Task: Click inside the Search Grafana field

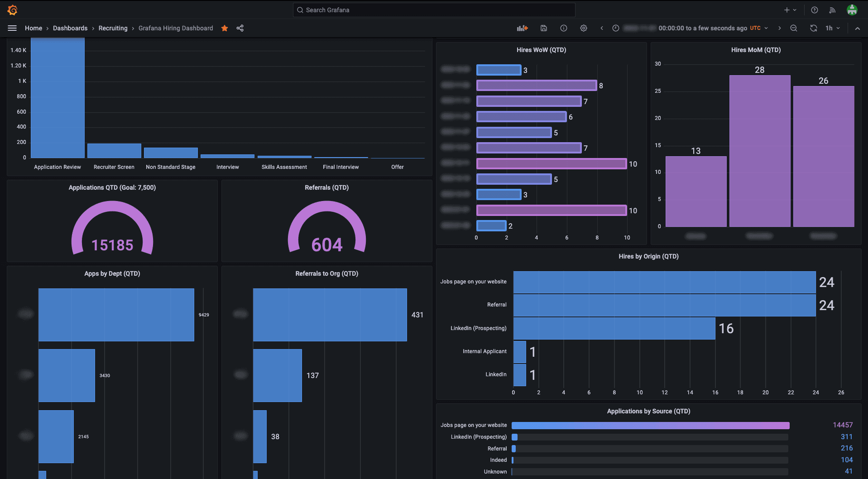Action: pos(433,10)
